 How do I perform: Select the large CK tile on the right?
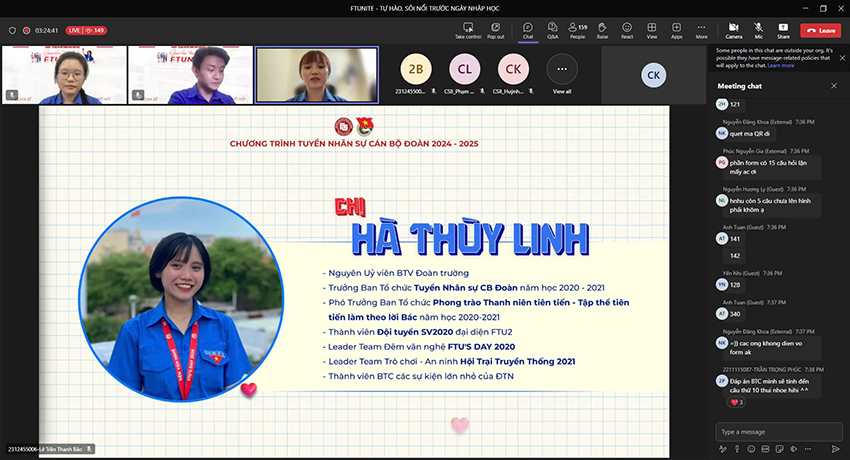click(x=654, y=75)
